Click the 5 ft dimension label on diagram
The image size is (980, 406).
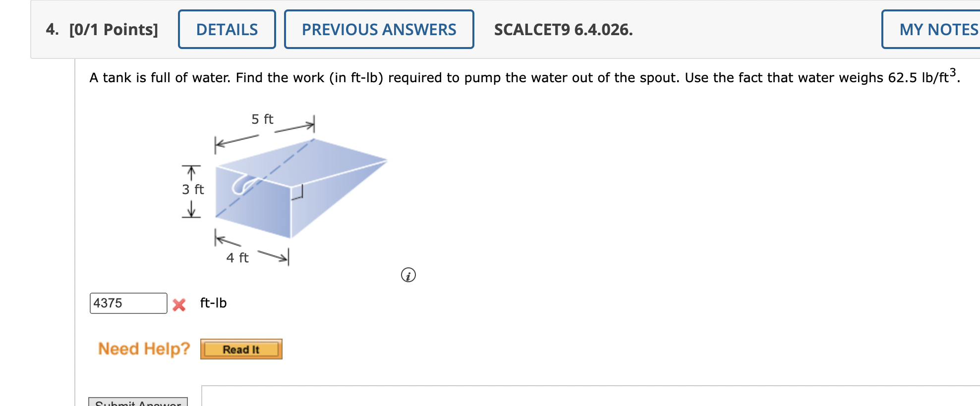coord(262,118)
